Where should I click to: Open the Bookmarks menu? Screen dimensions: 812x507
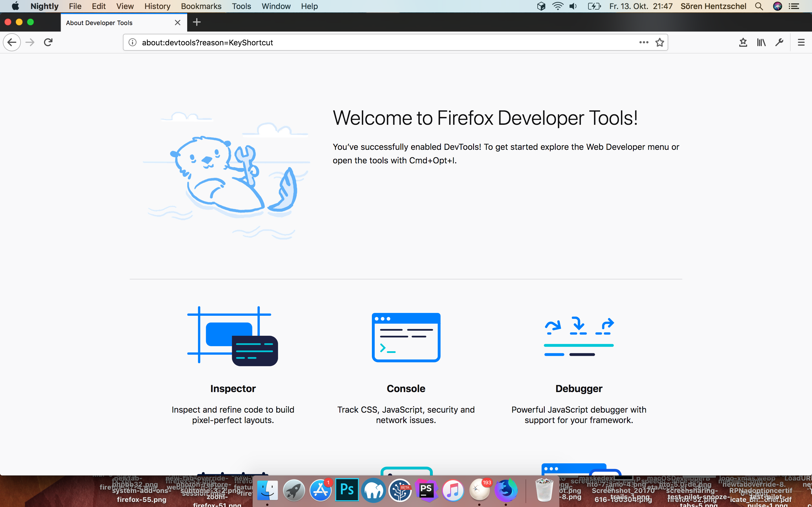201,6
